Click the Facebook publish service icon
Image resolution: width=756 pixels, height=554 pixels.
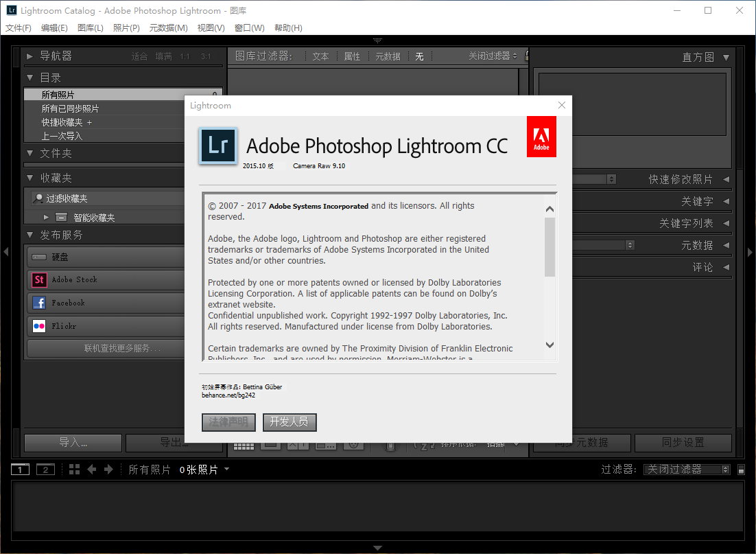39,303
